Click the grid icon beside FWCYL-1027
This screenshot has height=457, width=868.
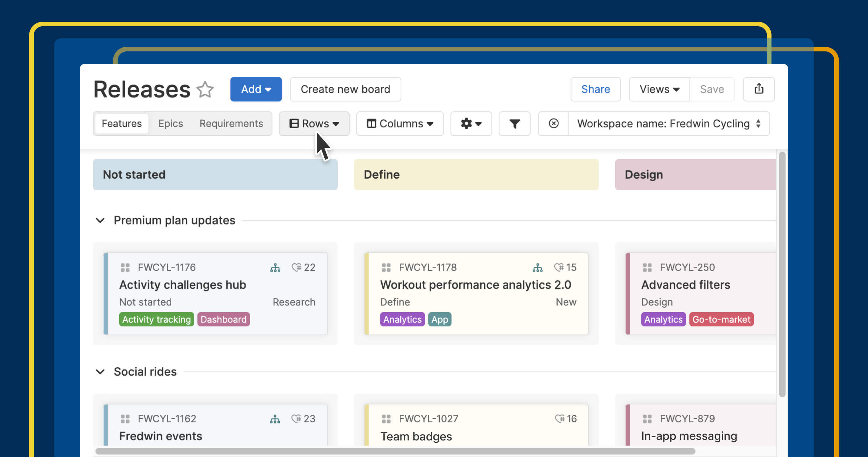tap(386, 419)
